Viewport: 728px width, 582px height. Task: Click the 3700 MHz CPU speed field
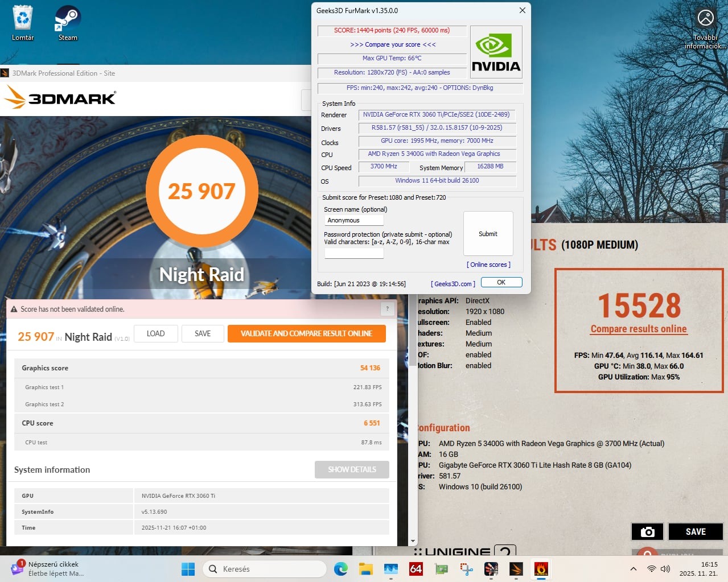[x=384, y=166]
